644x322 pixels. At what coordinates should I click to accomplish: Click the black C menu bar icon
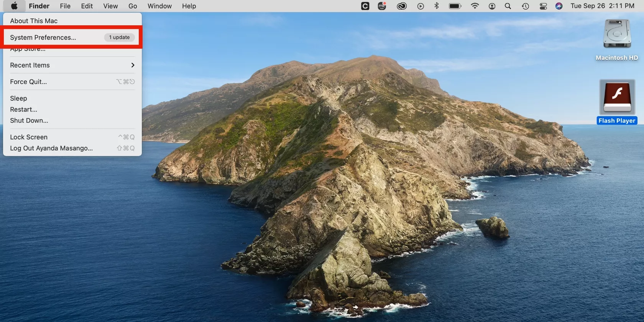[365, 6]
